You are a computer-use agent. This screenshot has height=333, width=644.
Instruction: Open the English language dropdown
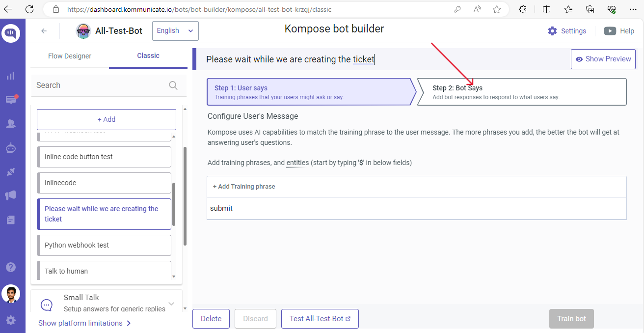175,30
